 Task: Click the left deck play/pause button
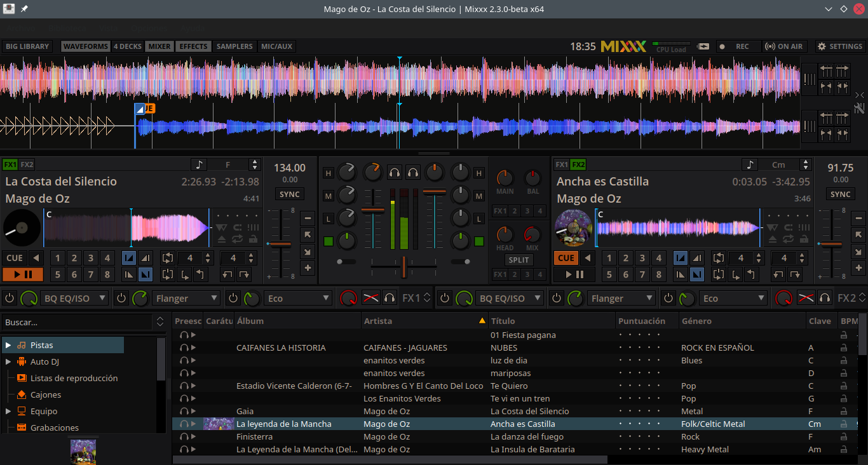click(x=22, y=274)
